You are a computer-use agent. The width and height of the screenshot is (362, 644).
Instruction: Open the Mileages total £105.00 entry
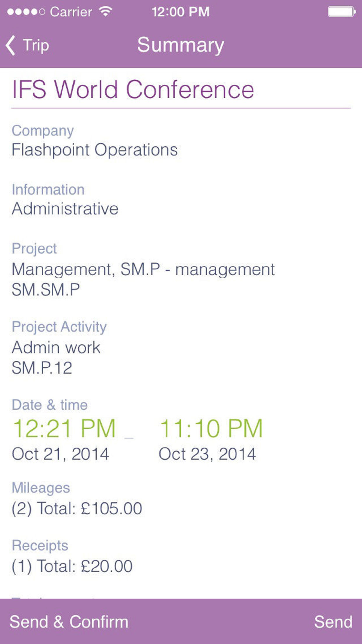[x=77, y=508]
